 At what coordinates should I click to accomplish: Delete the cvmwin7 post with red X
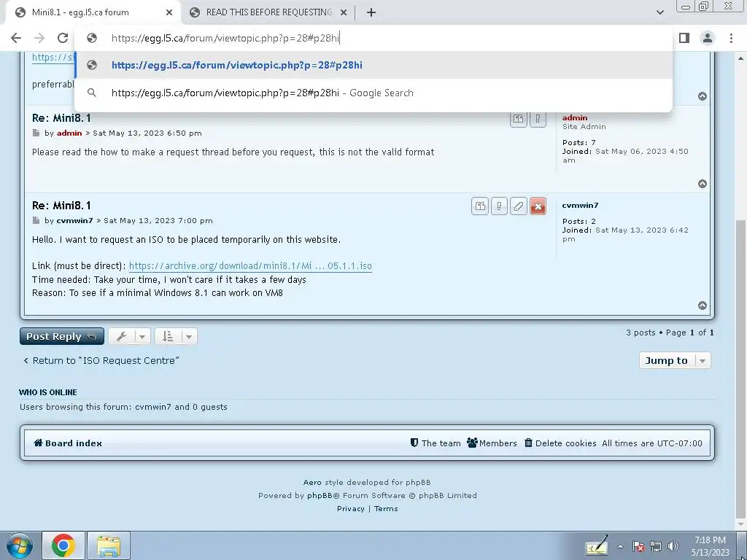click(x=538, y=206)
